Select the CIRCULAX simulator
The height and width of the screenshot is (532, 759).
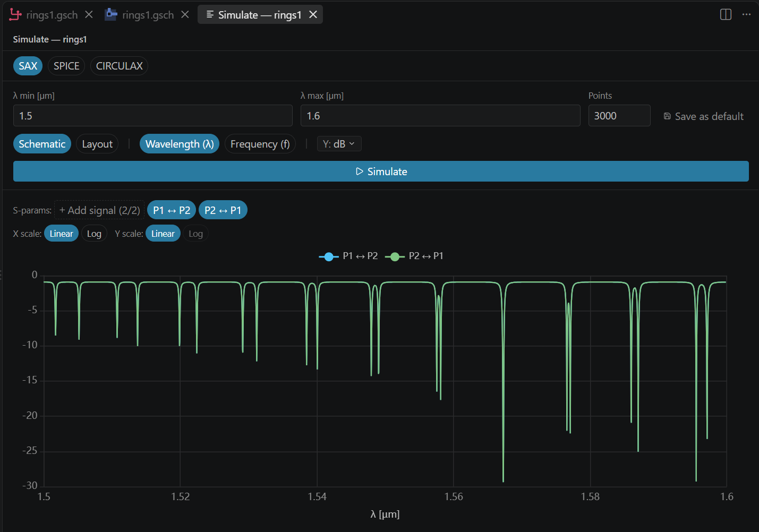click(119, 66)
